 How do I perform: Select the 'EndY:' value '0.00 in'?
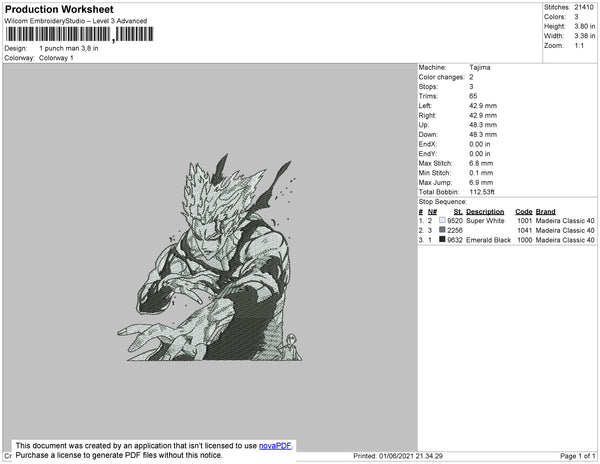[479, 154]
